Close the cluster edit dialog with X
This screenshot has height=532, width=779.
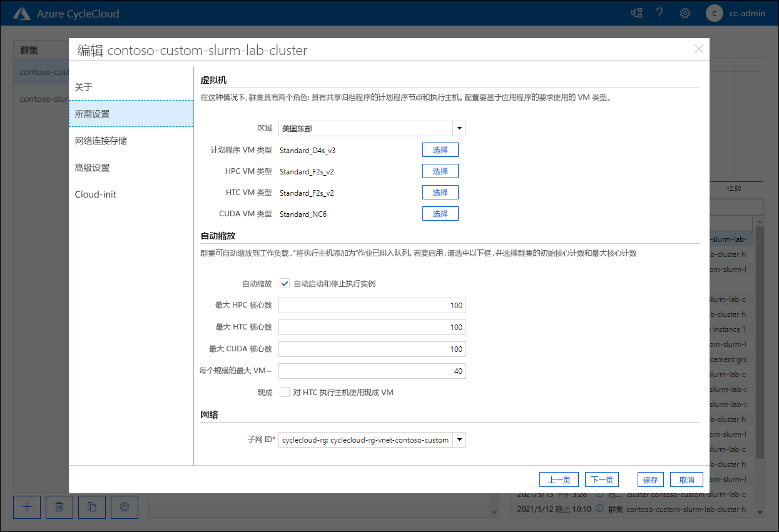point(699,49)
